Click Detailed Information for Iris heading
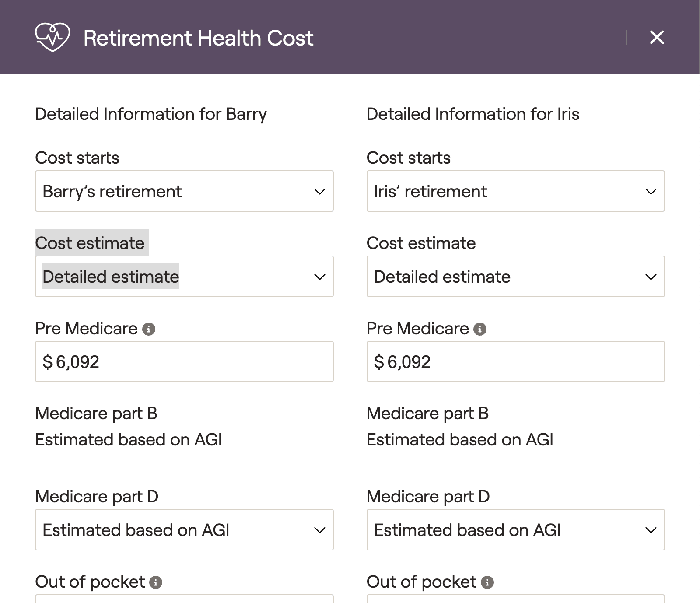 pos(473,114)
